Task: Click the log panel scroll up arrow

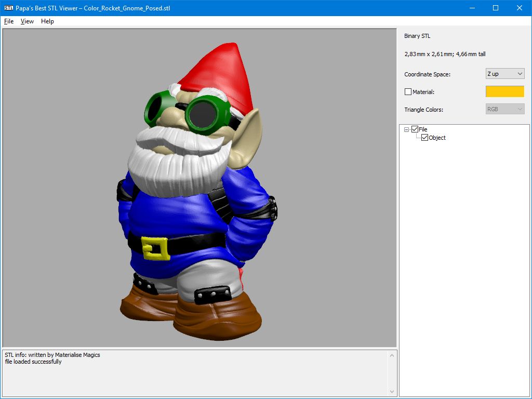Action: click(x=392, y=355)
